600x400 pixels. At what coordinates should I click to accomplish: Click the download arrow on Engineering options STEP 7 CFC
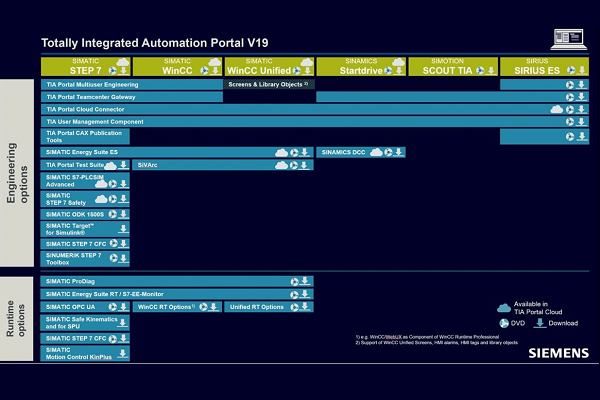(x=124, y=243)
